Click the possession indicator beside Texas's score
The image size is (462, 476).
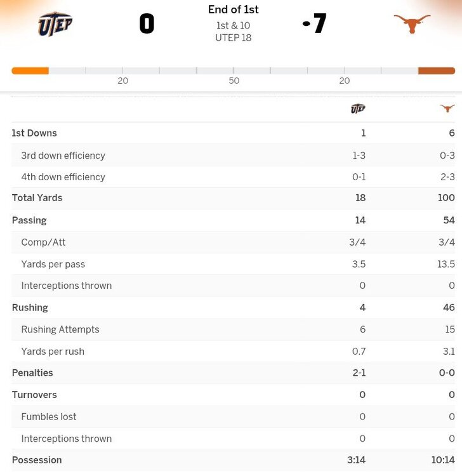(307, 24)
